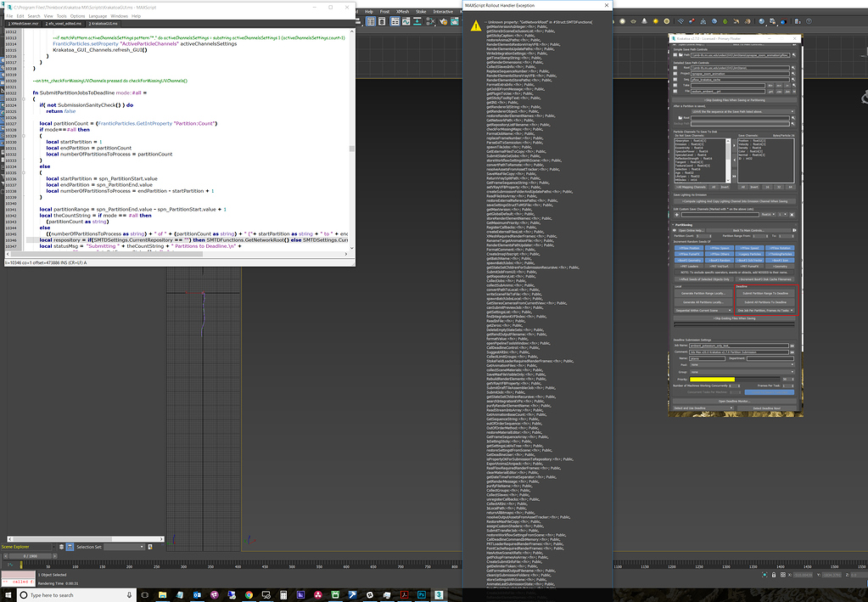Click the double-arrow to move all channels
The image size is (868, 602).
pos(733,175)
